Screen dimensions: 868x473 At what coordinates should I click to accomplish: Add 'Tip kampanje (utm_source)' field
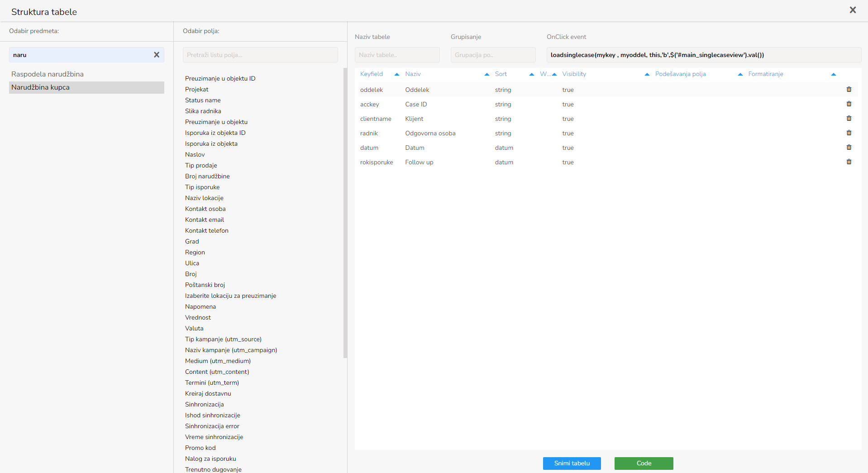(x=223, y=339)
